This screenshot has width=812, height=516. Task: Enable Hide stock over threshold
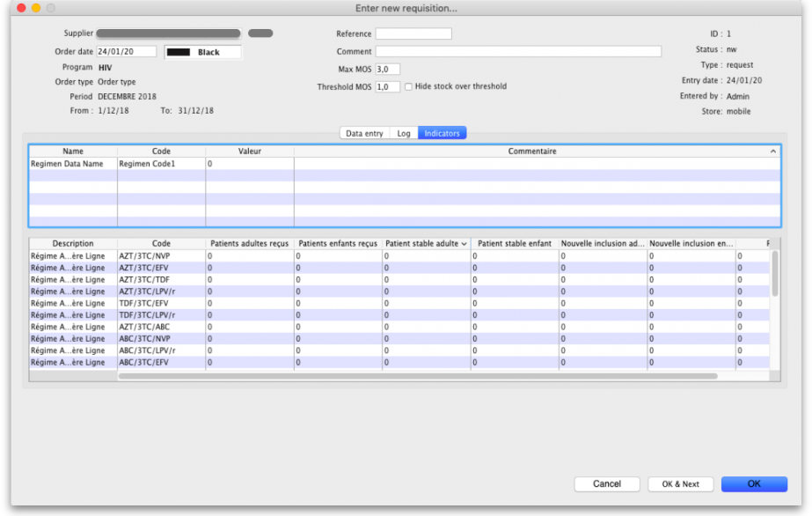tap(408, 87)
